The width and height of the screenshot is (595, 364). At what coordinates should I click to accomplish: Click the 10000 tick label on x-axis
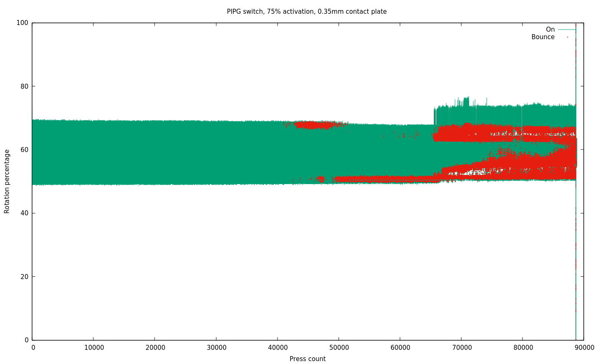pyautogui.click(x=94, y=348)
